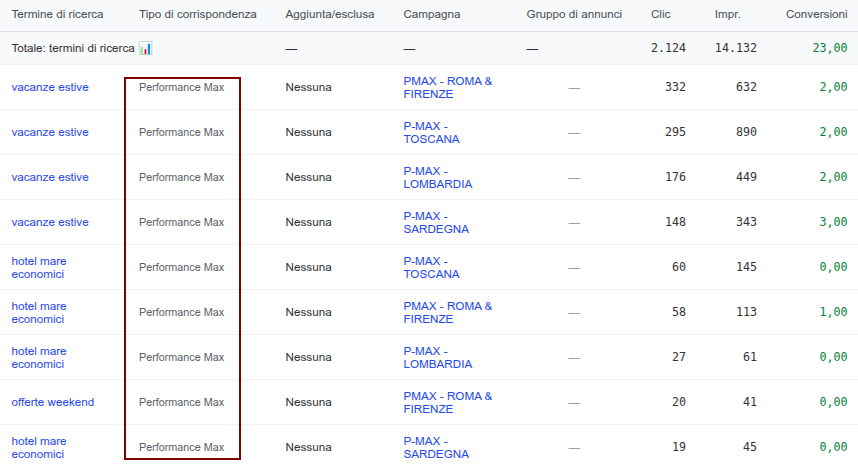
Task: Open hotel mare economici term with 19 clicks
Action: 39,447
